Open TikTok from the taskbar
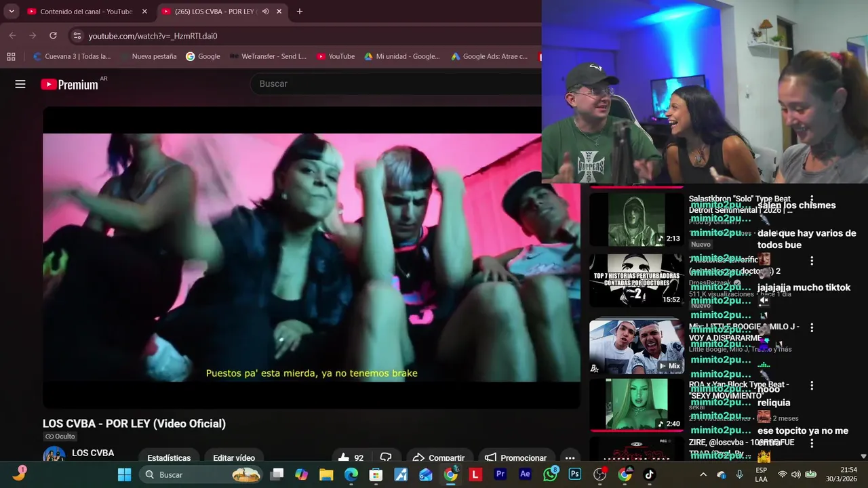The image size is (868, 488). coord(649,474)
